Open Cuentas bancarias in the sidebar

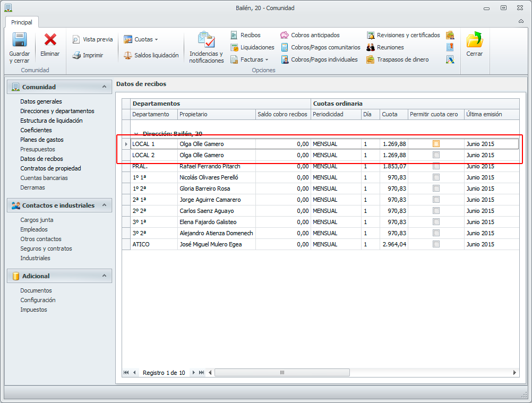tap(44, 178)
